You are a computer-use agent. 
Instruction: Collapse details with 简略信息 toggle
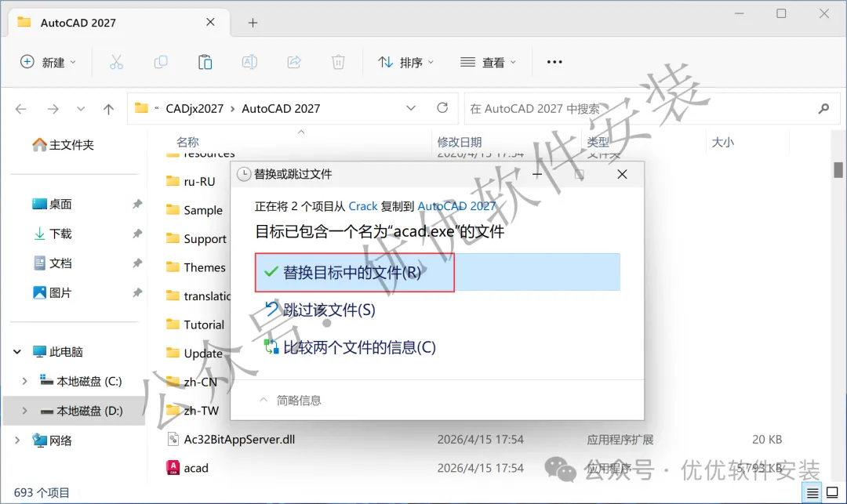coord(291,400)
